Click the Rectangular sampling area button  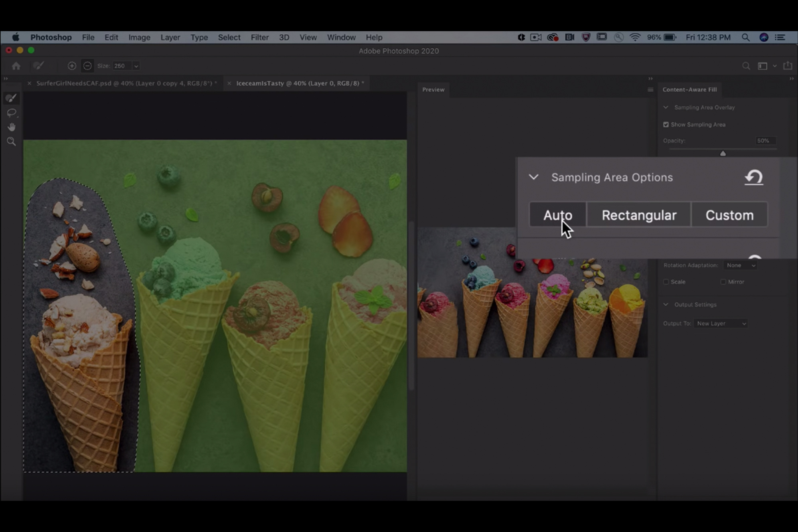[x=639, y=215]
